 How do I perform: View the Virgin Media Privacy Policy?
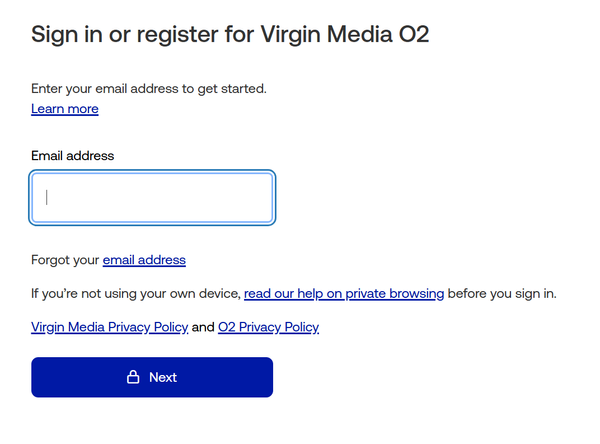109,327
